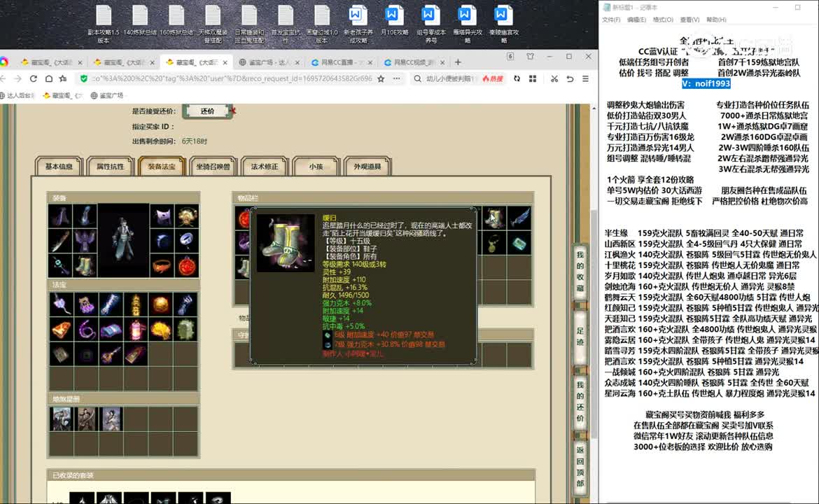Open the 鉴宝广场 bookmark
Screen dimensions: 819x504
click(x=107, y=96)
